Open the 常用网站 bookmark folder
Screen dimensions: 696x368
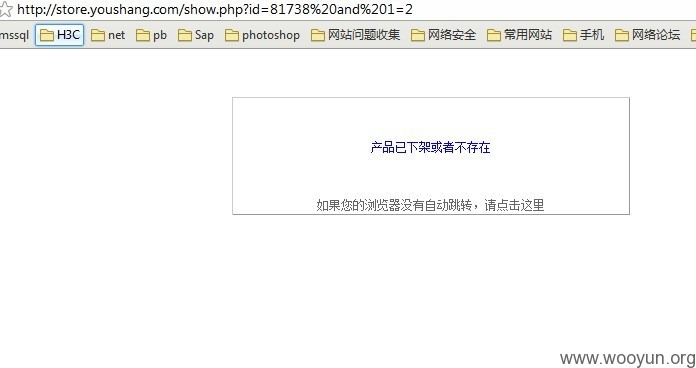[519, 35]
